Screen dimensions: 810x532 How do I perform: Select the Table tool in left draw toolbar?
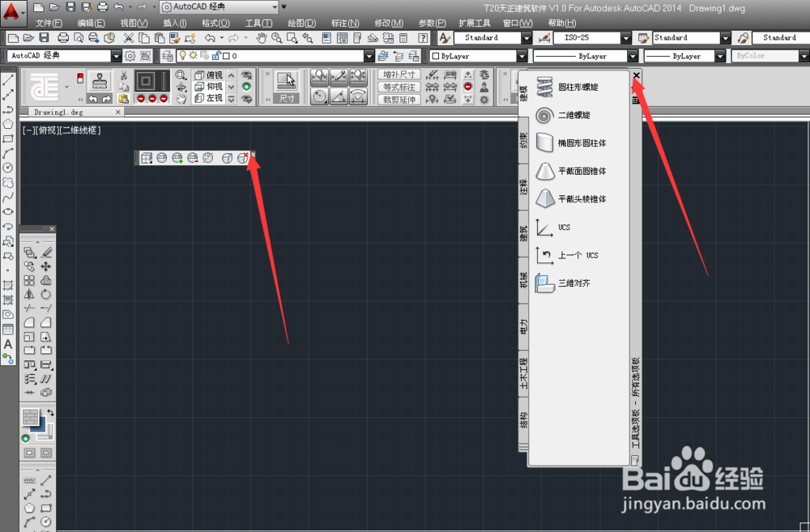tap(8, 330)
